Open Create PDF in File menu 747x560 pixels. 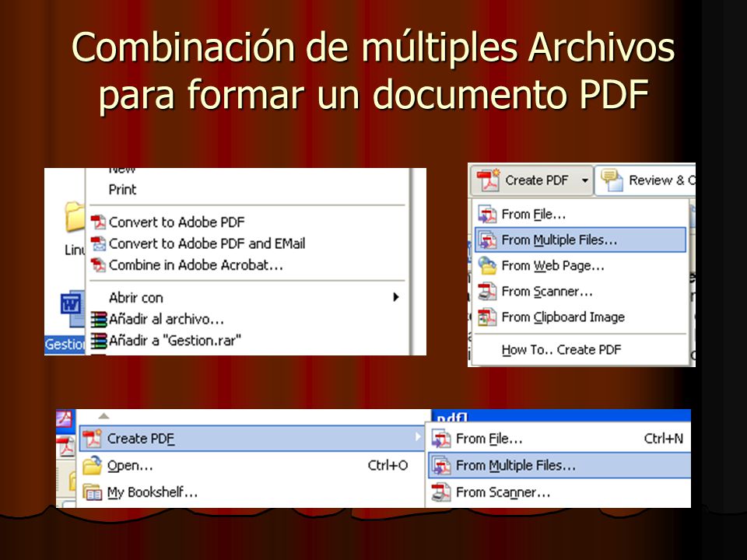[251, 438]
